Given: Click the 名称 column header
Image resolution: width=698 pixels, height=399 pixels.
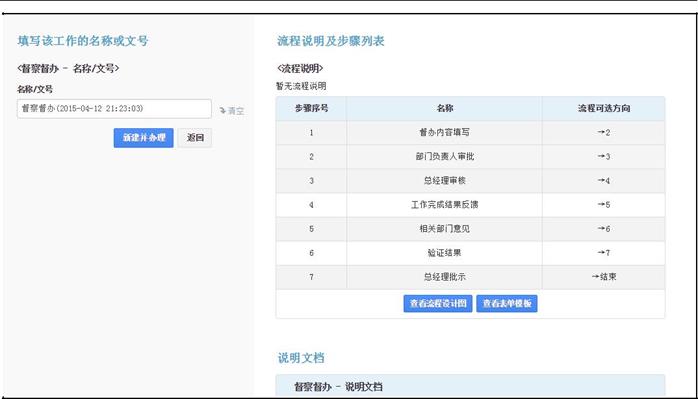Looking at the screenshot, I should [444, 108].
